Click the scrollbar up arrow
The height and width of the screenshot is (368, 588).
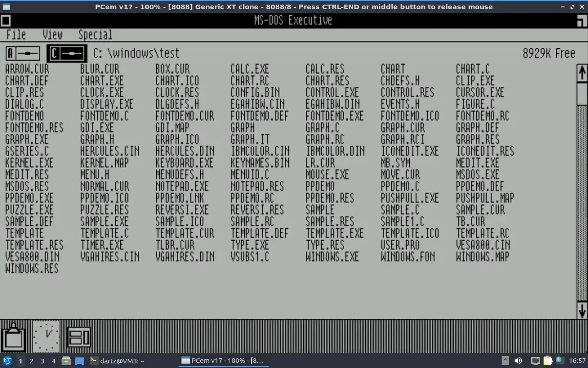click(x=582, y=73)
